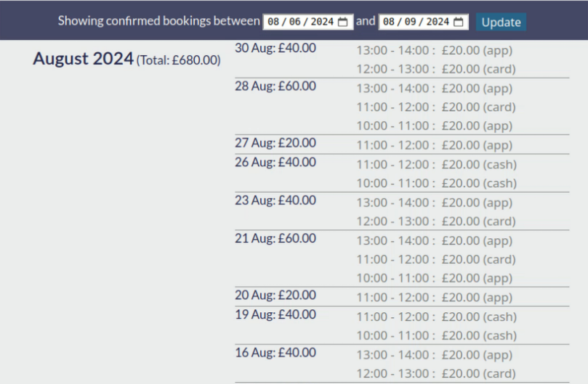The width and height of the screenshot is (588, 384).
Task: Click the 30 Aug £40.00 day total
Action: 275,48
